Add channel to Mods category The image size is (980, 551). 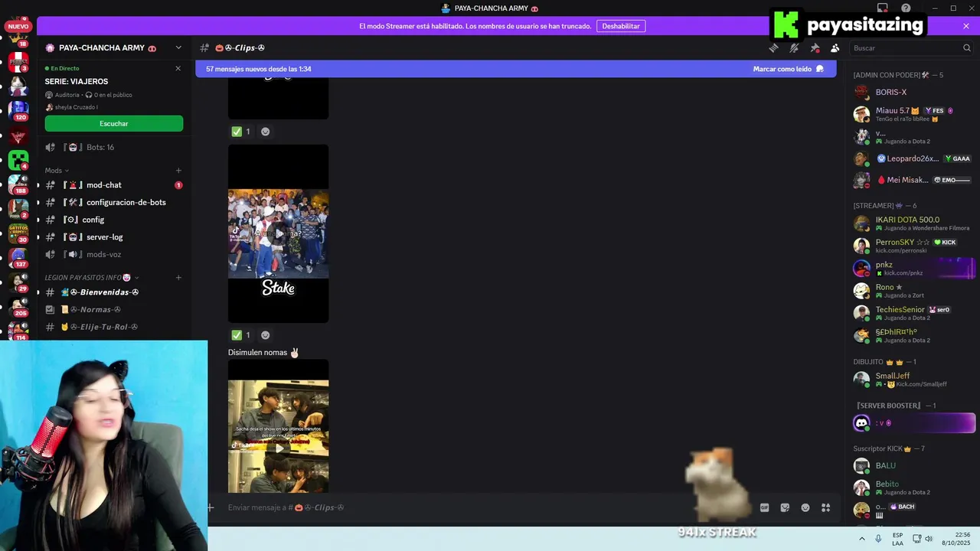click(x=178, y=171)
